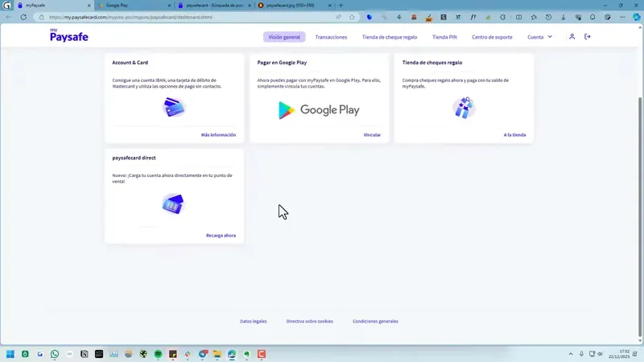The width and height of the screenshot is (644, 362).
Task: Close the Google Play browser tab
Action: tap(169, 6)
